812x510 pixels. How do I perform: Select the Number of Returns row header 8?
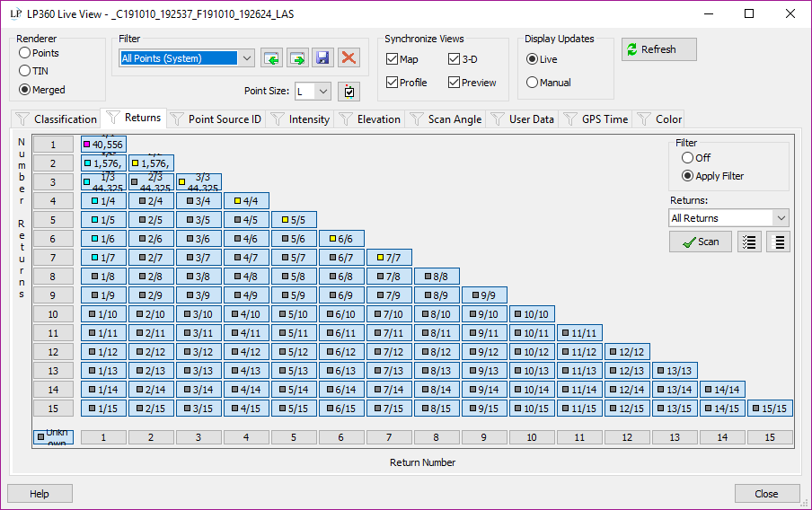[53, 277]
